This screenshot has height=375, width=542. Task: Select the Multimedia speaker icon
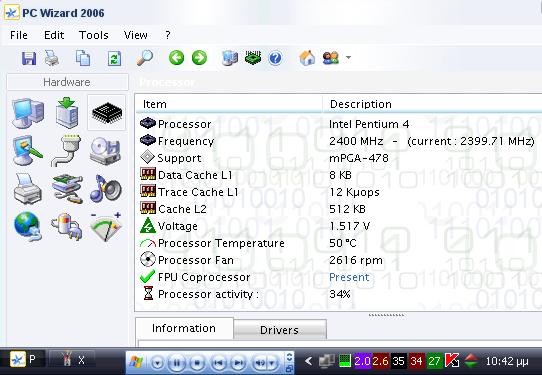pos(106,189)
